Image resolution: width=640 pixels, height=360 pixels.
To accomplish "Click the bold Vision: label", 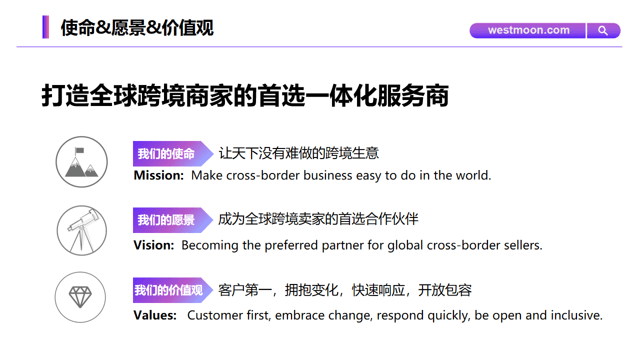I will pos(154,245).
